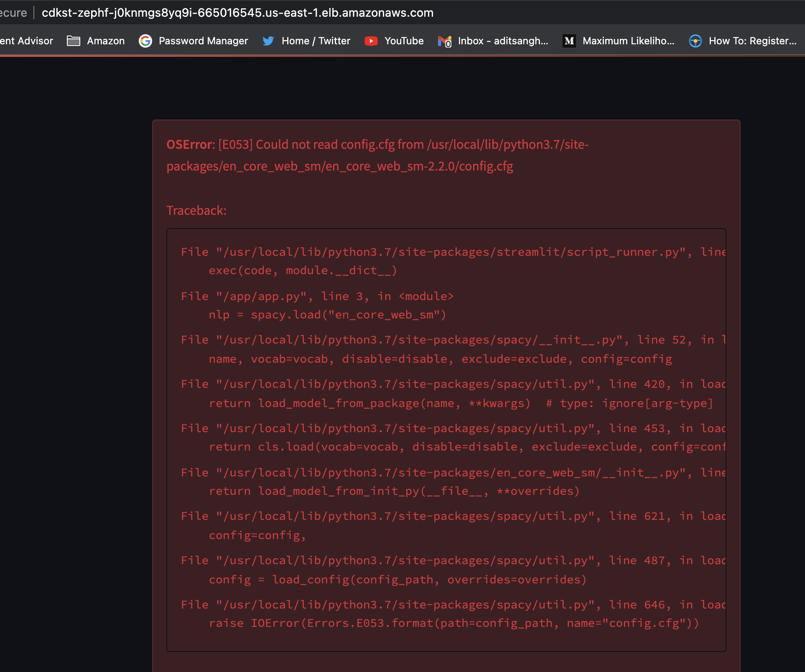Click the Traceback heading
805x672 pixels.
point(196,210)
